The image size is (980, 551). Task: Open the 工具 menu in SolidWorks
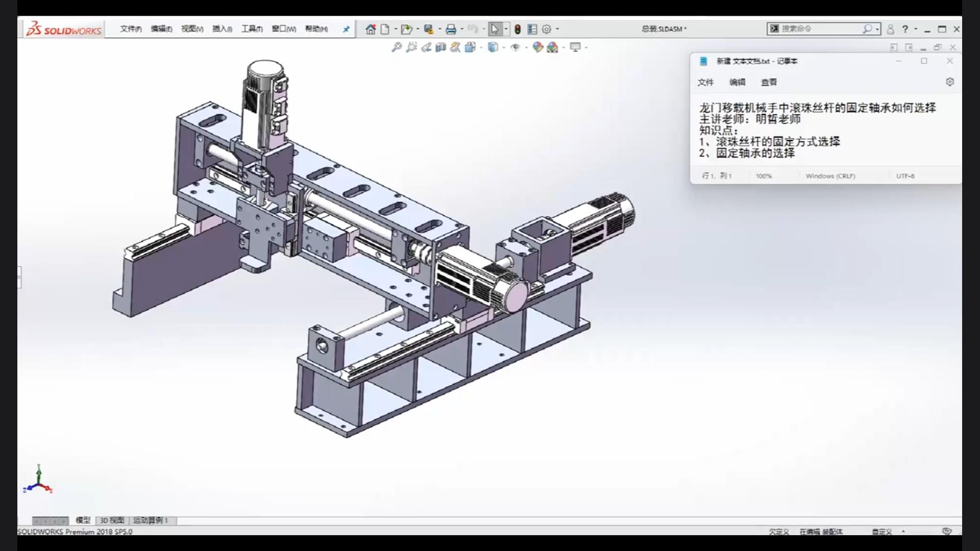click(x=252, y=29)
